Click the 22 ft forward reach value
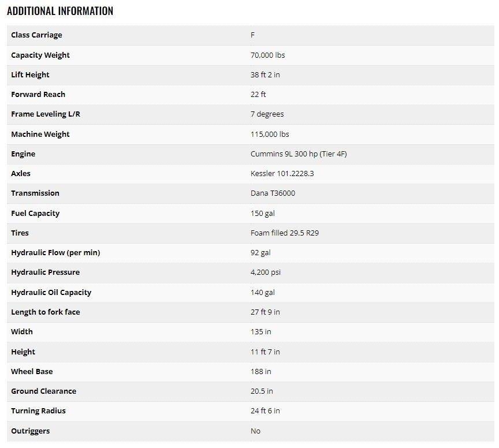This screenshot has width=499, height=448. click(x=258, y=95)
